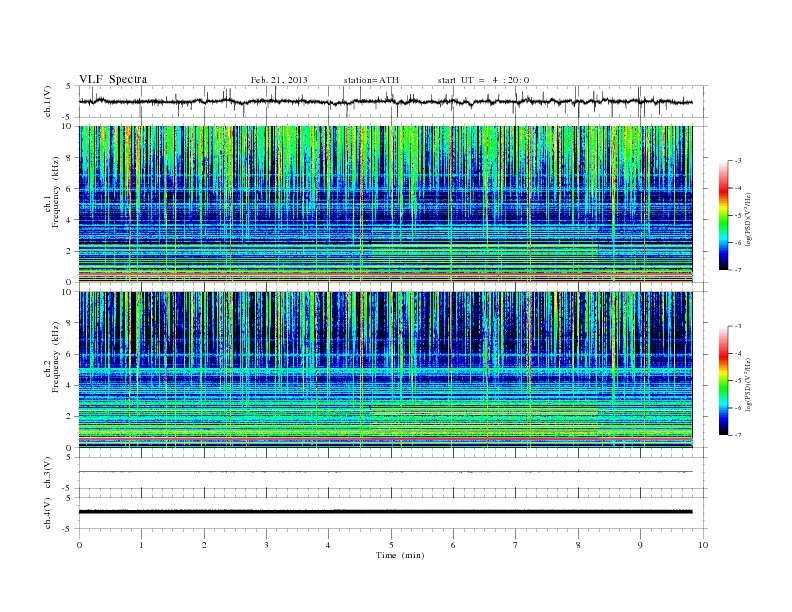The height and width of the screenshot is (612, 792).
Task: Click the "station=ATH" header label
Action: click(371, 80)
